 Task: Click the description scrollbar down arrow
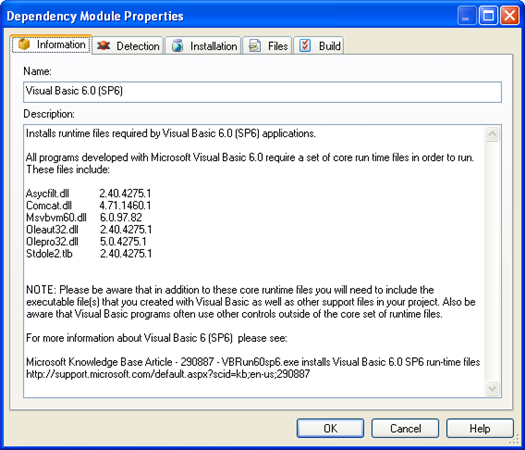(492, 388)
